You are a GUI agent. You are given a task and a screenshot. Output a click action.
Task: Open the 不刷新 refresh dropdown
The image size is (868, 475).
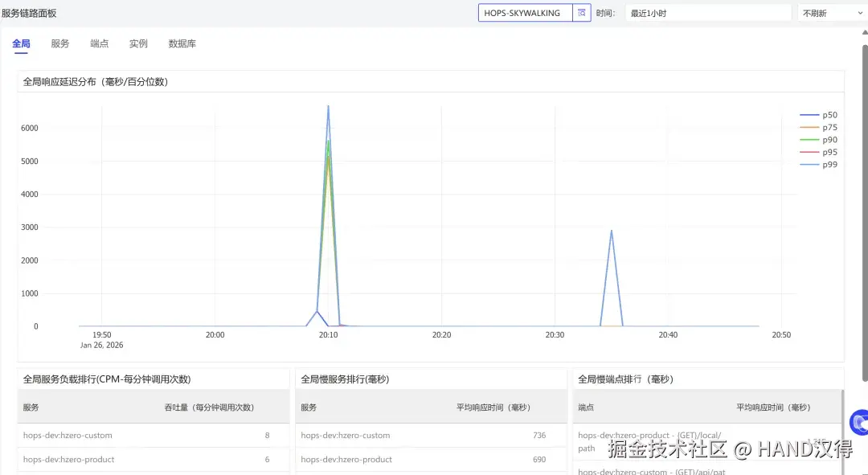pyautogui.click(x=833, y=13)
